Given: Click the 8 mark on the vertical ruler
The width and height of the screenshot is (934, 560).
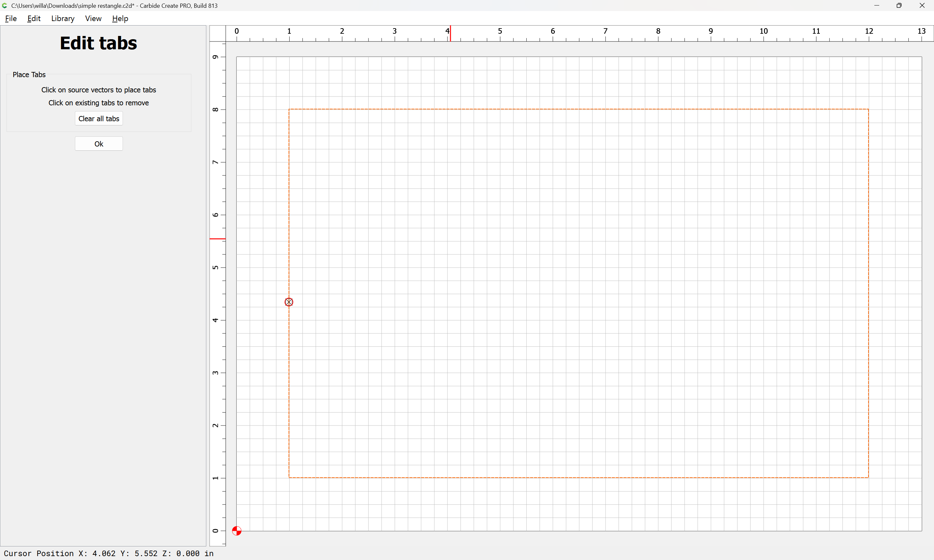Looking at the screenshot, I should pos(215,110).
